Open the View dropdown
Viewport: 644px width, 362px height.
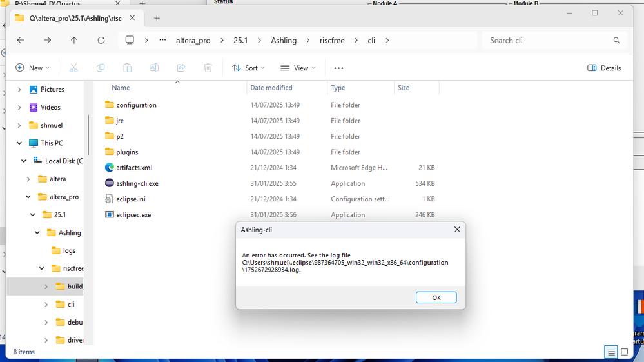pos(298,68)
